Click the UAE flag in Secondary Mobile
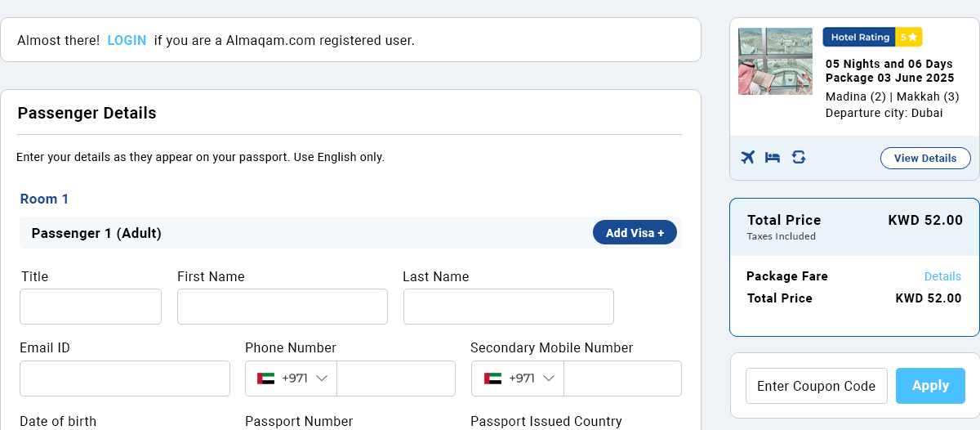 point(492,378)
